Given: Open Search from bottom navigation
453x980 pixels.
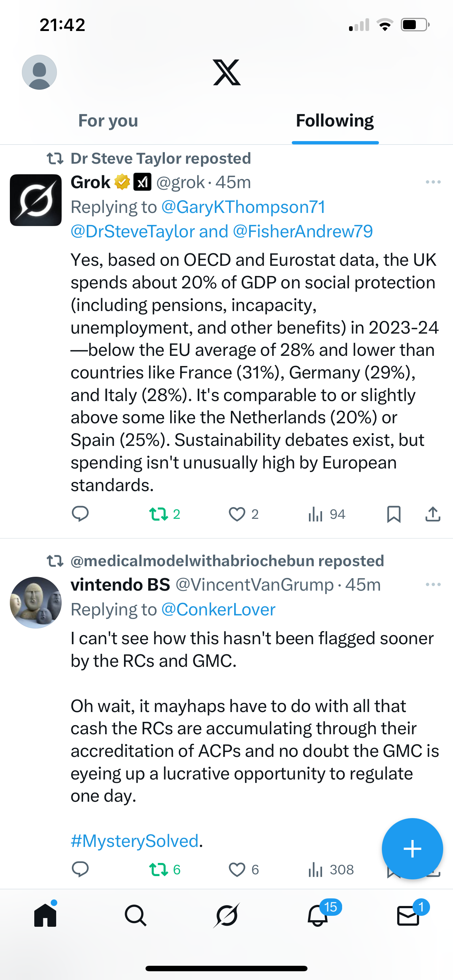Looking at the screenshot, I should tap(136, 915).
